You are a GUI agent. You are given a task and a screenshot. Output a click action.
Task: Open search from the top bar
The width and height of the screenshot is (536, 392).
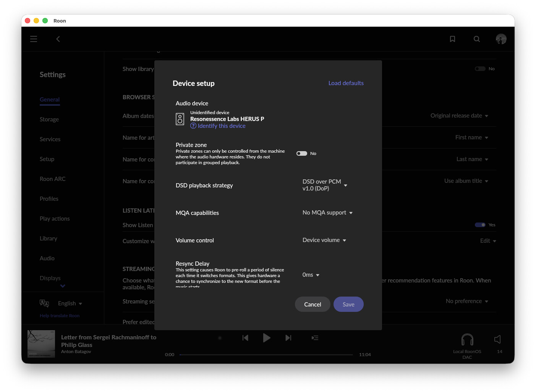[477, 39]
